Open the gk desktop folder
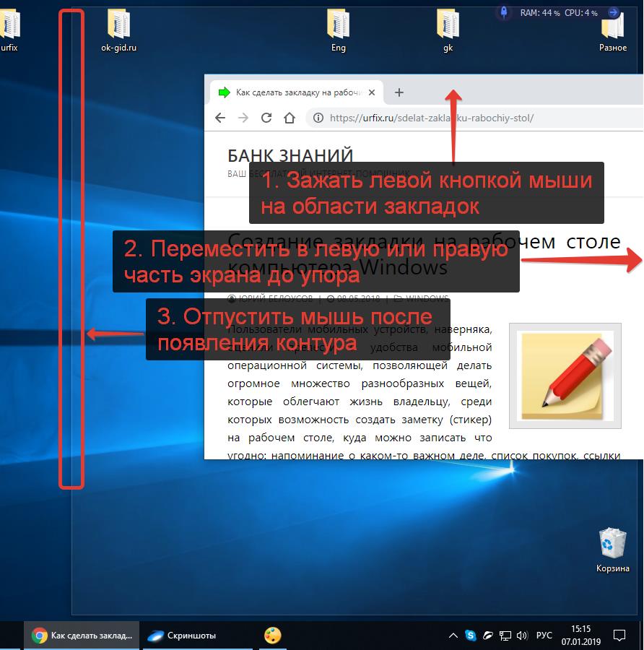The height and width of the screenshot is (650, 644). (448, 30)
